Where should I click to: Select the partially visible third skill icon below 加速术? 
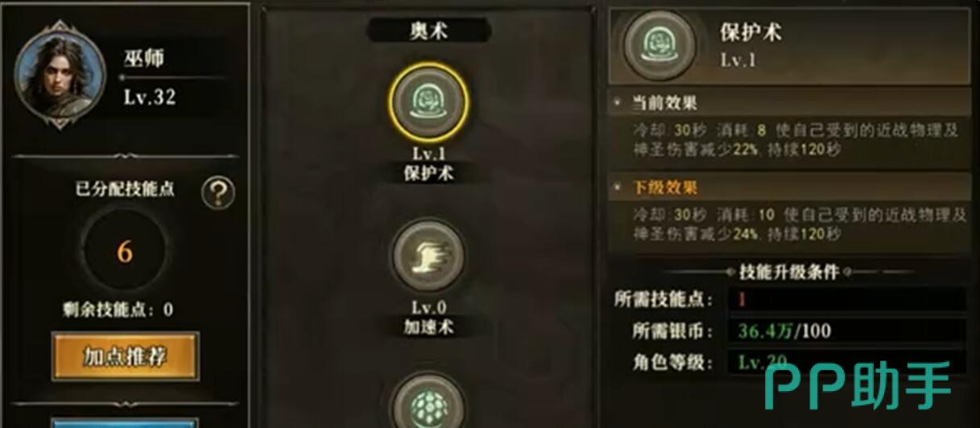(x=428, y=402)
